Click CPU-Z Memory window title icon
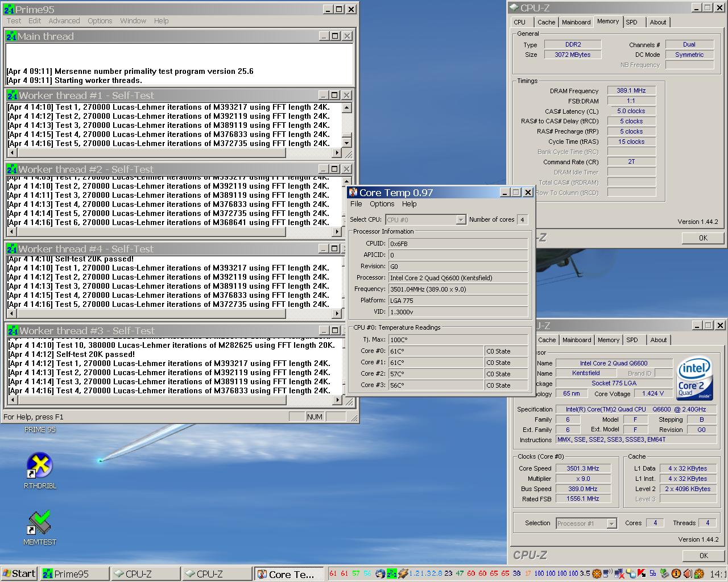The width and height of the screenshot is (728, 582). tap(514, 8)
